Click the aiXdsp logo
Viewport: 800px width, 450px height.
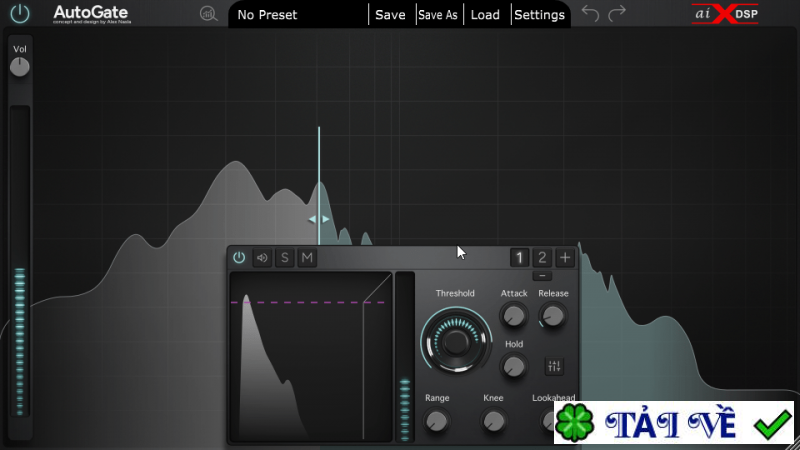725,14
